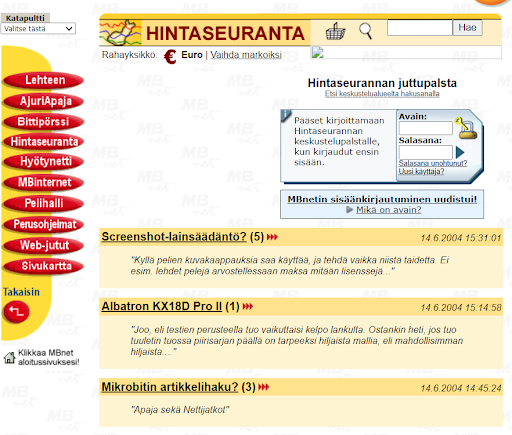Screen dimensions: 512x435
Task: Open Bittipörssi section
Action: click(43, 122)
